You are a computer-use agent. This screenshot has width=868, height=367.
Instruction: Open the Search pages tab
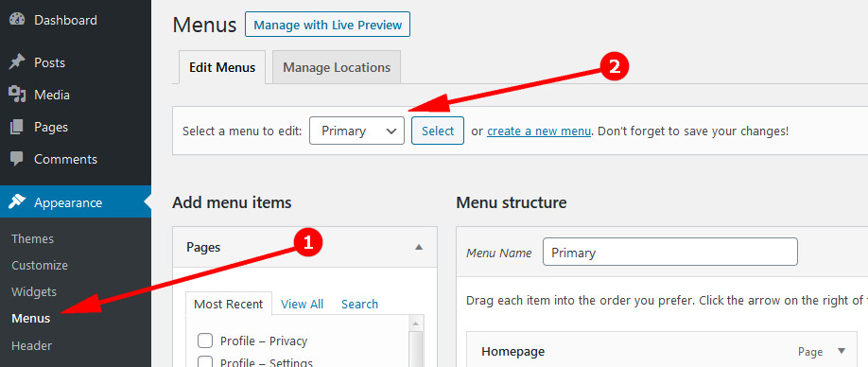point(360,304)
